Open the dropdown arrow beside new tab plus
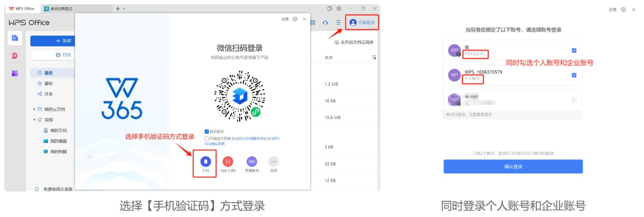The width and height of the screenshot is (644, 217). coord(124,9)
